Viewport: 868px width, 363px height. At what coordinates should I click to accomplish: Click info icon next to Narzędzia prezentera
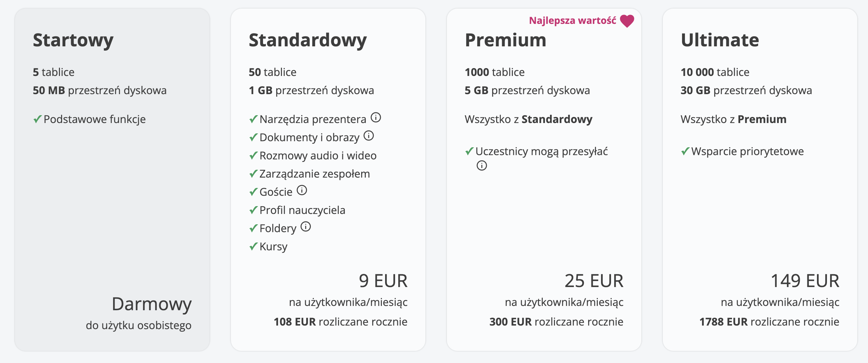(376, 117)
